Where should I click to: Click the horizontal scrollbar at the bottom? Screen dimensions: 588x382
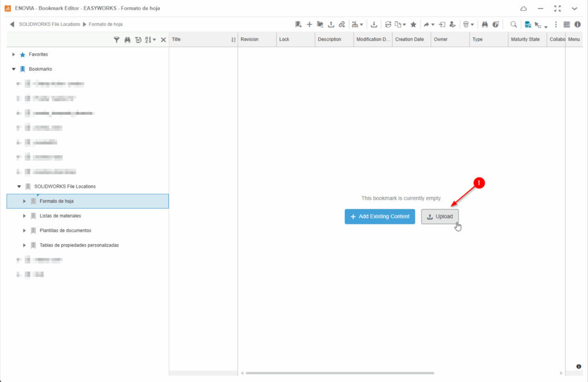coord(340,373)
